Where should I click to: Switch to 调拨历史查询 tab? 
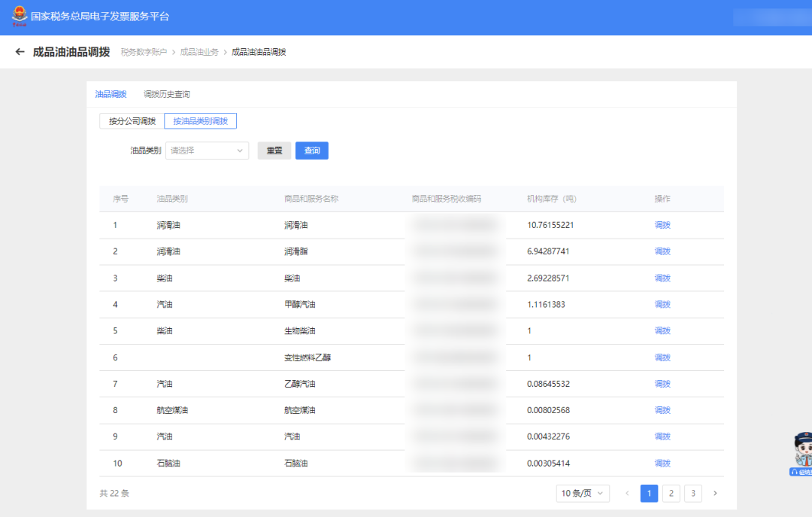[166, 94]
